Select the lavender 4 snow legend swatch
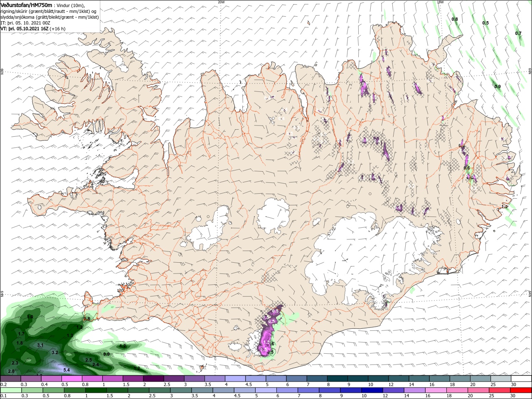This screenshot has height=399, width=532. click(x=235, y=379)
